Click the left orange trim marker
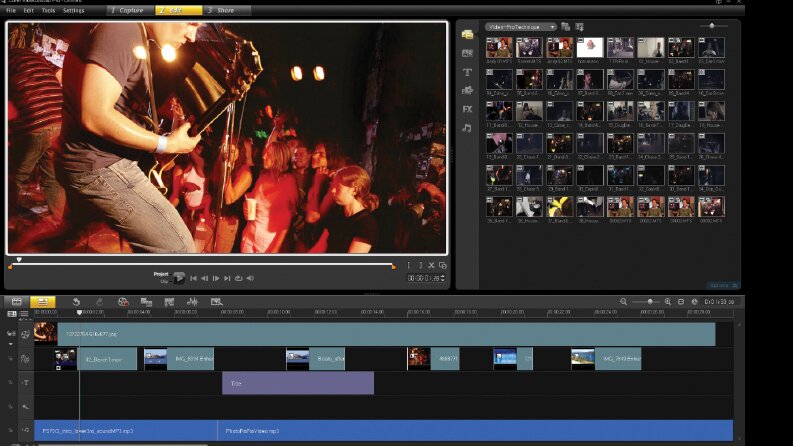Viewport: 793px width, 446px height. (x=10, y=266)
